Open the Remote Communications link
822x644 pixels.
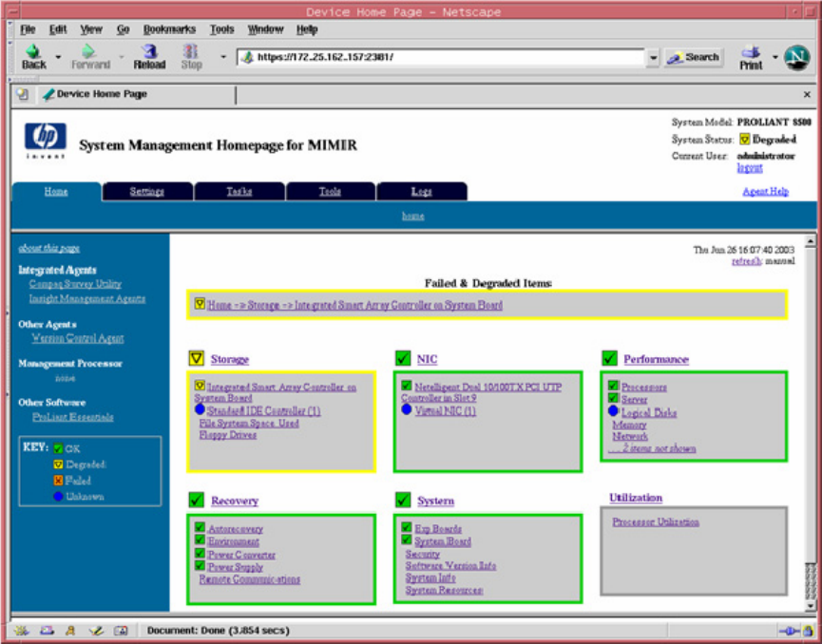tap(250, 579)
